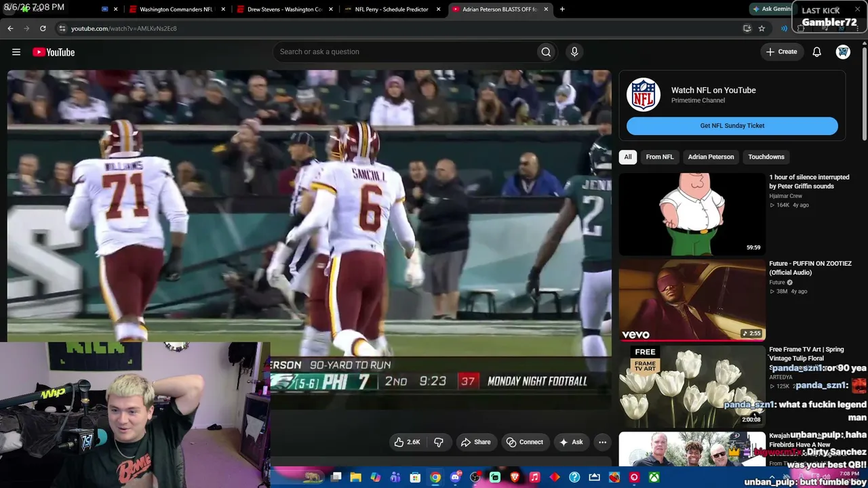
Task: Open '1 hour of silence' video title
Action: click(x=809, y=182)
